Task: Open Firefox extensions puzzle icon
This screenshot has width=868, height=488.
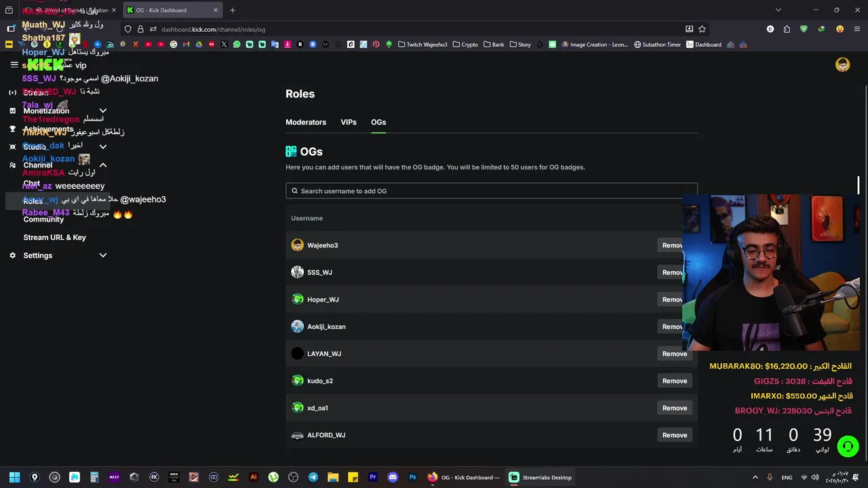Action: pos(787,29)
